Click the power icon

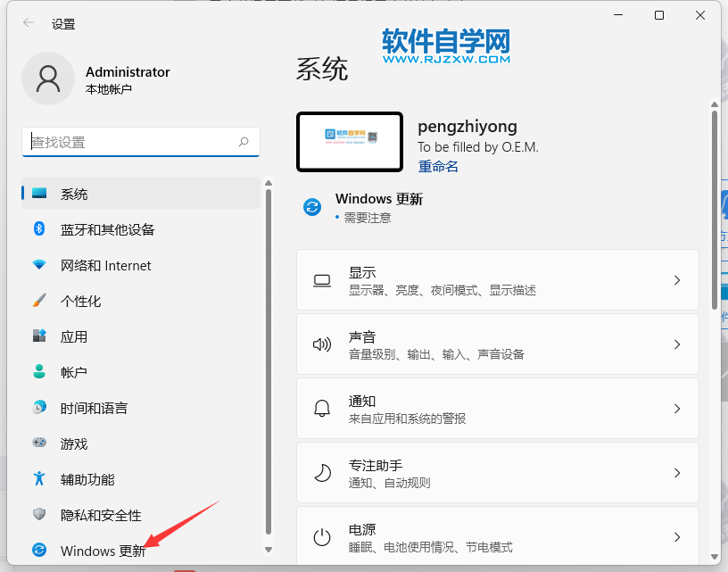pos(322,537)
